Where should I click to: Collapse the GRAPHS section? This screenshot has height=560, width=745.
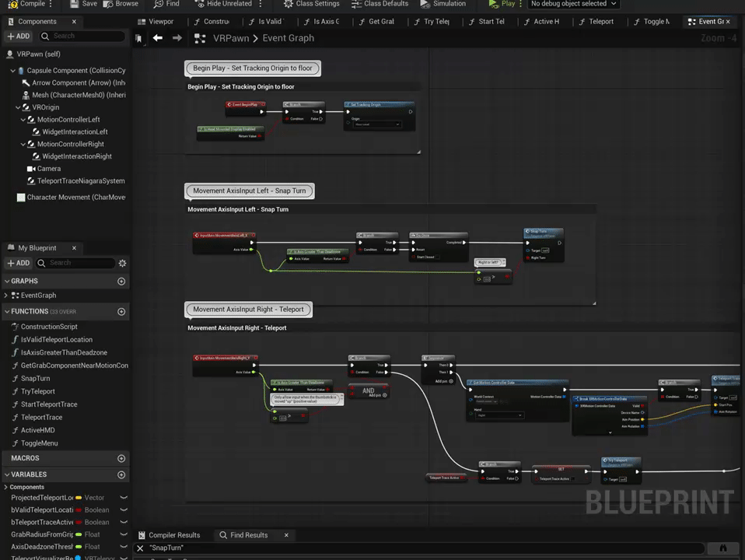7,282
